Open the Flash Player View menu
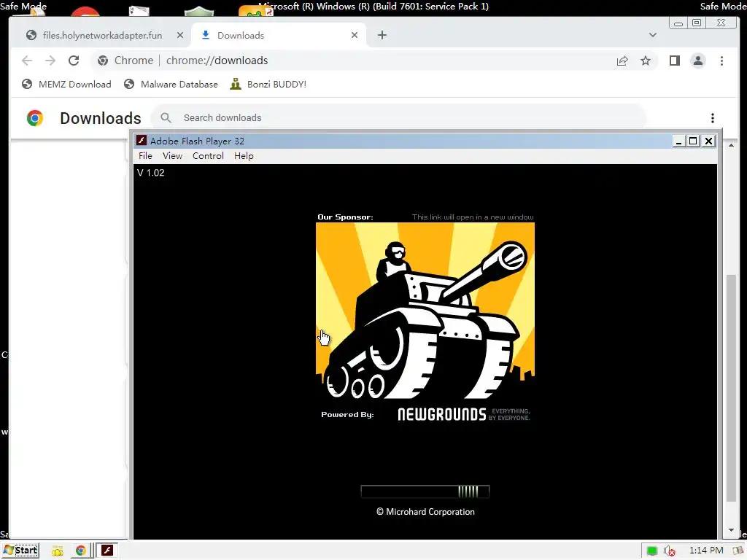Image resolution: width=747 pixels, height=560 pixels. [x=172, y=156]
